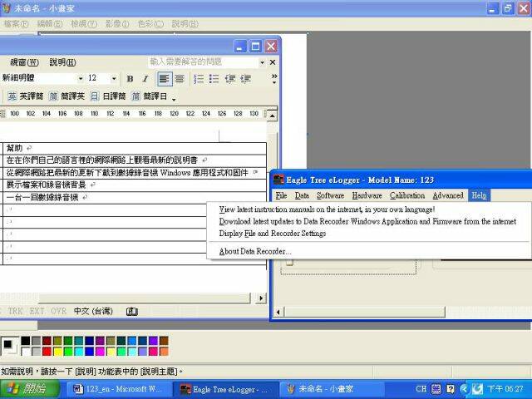Pick the orange color swatch in Paint palette

coord(164,351)
